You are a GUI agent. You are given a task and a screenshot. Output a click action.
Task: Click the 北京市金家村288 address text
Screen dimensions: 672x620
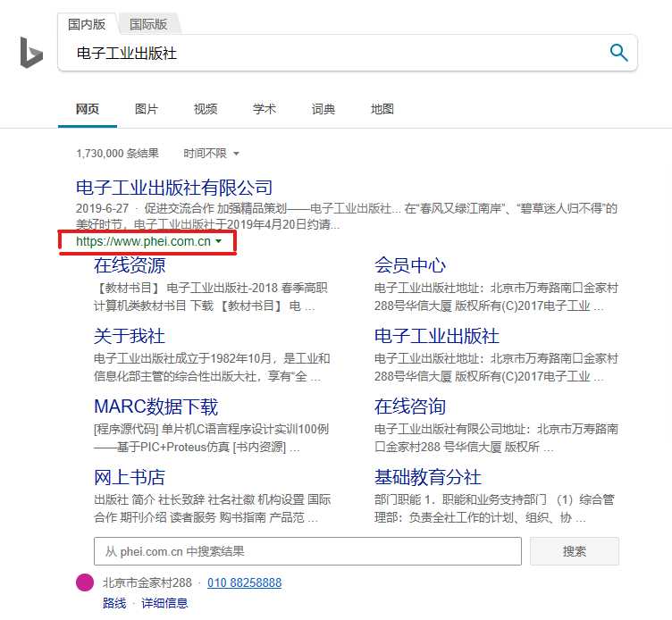point(147,582)
